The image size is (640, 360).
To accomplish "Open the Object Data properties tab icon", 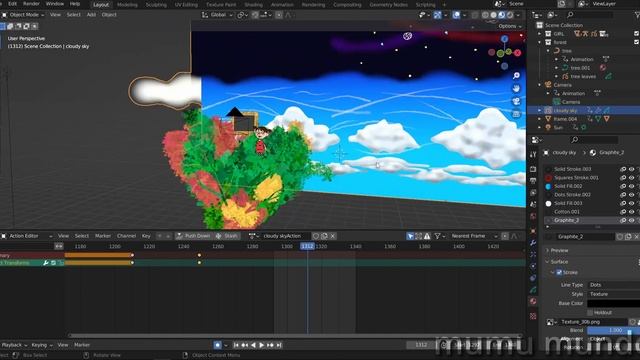I will pyautogui.click(x=533, y=289).
